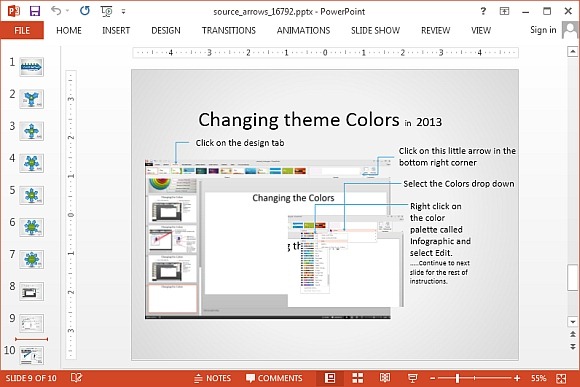Click 'Right click on the color palette' text
This screenshot has height=387, width=580.
(x=440, y=229)
